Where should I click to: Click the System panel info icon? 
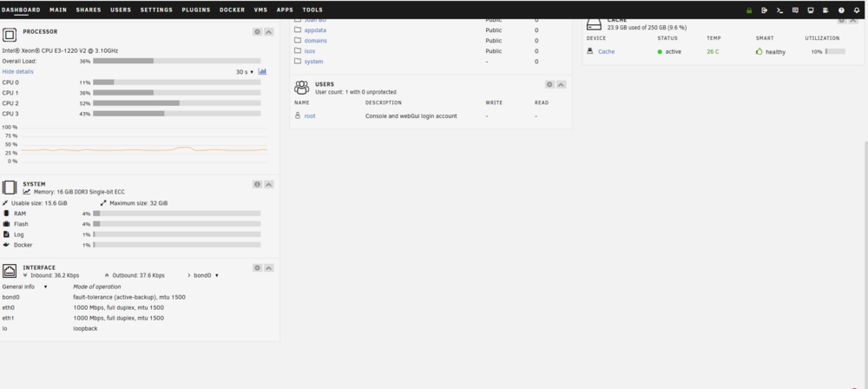tap(258, 184)
